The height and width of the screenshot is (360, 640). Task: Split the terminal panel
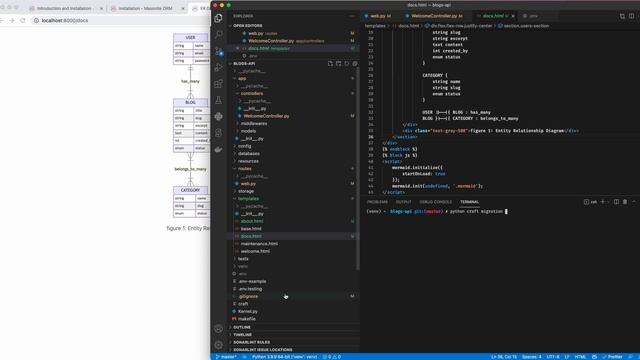(616, 202)
